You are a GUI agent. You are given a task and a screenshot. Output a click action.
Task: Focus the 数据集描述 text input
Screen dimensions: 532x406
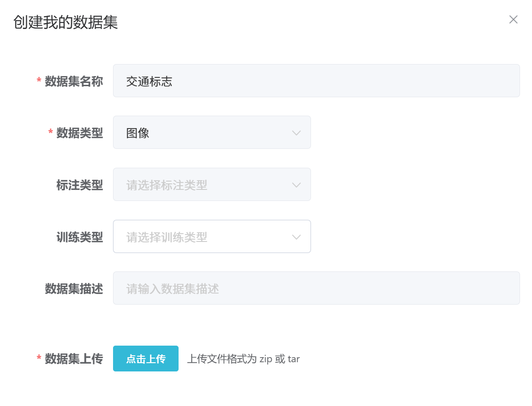[316, 288]
